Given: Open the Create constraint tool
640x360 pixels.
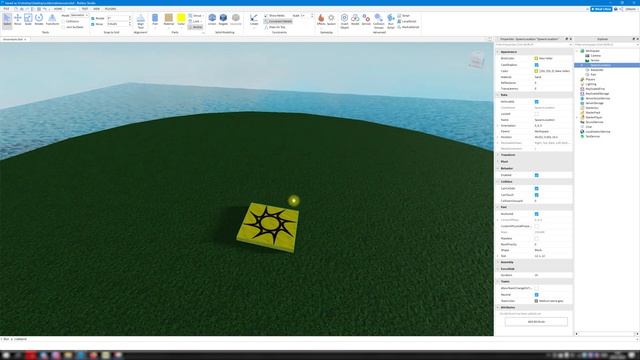Looking at the screenshot, I should click(x=254, y=20).
